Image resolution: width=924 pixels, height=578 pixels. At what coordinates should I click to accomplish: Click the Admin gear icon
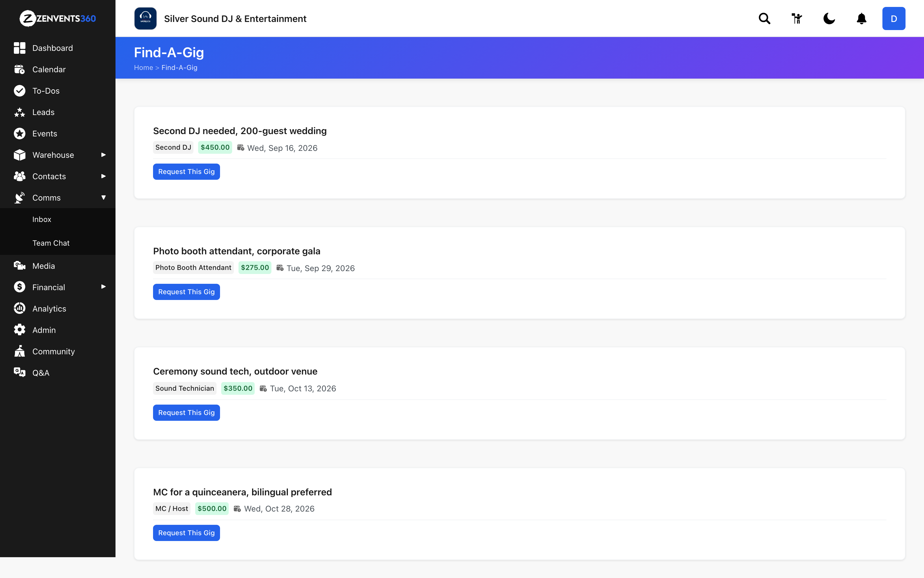pos(19,330)
